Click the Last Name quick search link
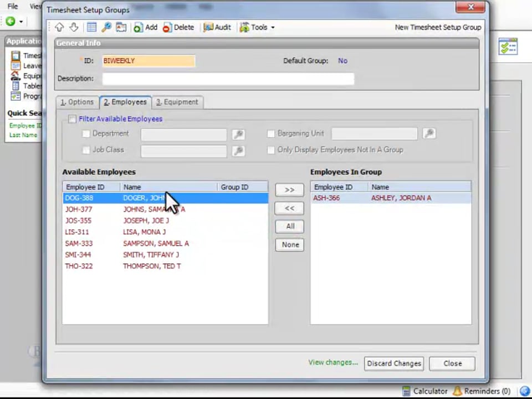The image size is (532, 399). point(23,135)
